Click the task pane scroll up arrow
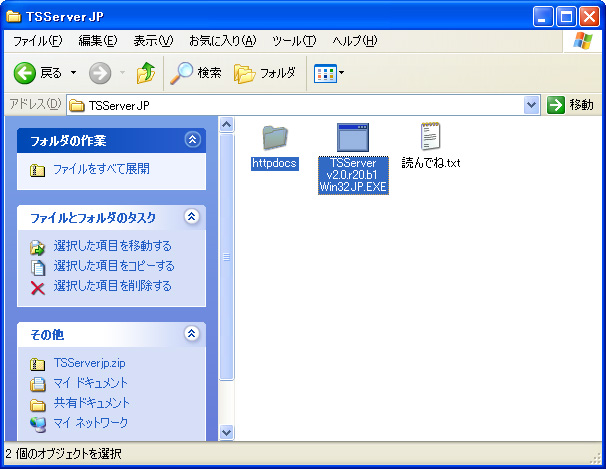The width and height of the screenshot is (606, 469). 226,124
